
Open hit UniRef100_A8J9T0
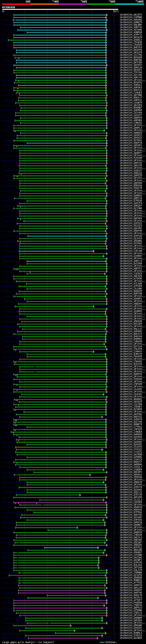(x=131, y=15)
